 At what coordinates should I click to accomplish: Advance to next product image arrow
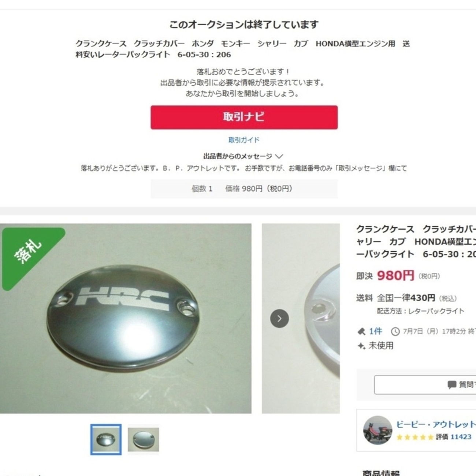pos(279,319)
